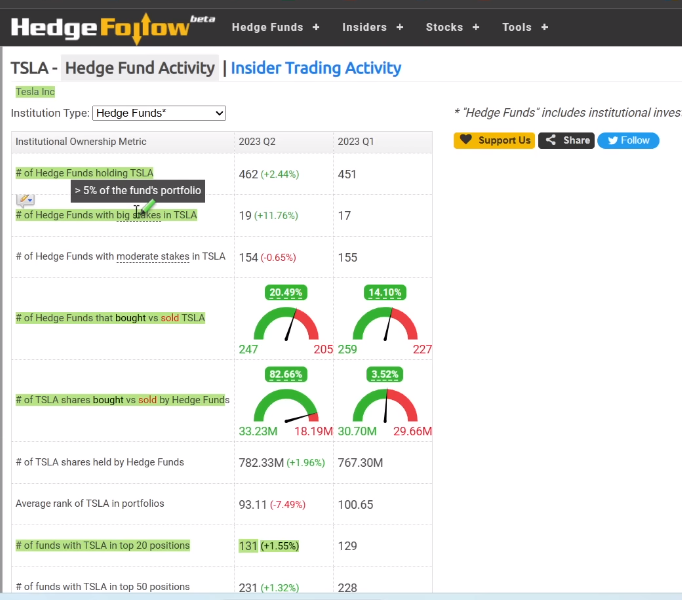Image resolution: width=682 pixels, height=600 pixels.
Task: Click the share icon in Share button
Action: pos(551,140)
